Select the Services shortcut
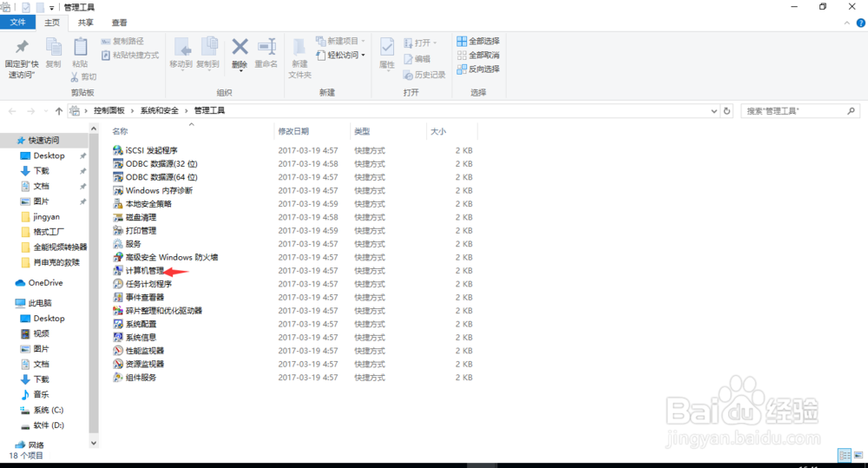The height and width of the screenshot is (468, 868). point(127,244)
